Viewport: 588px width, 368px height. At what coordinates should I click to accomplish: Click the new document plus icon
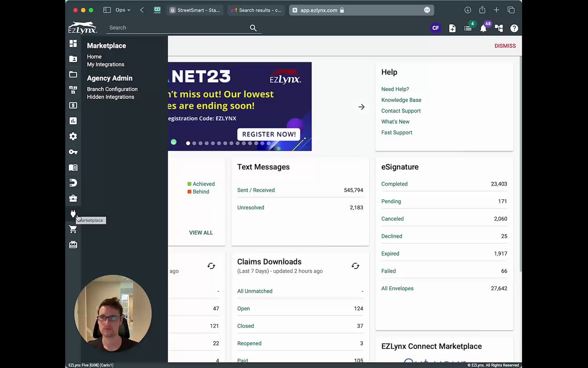click(x=452, y=28)
